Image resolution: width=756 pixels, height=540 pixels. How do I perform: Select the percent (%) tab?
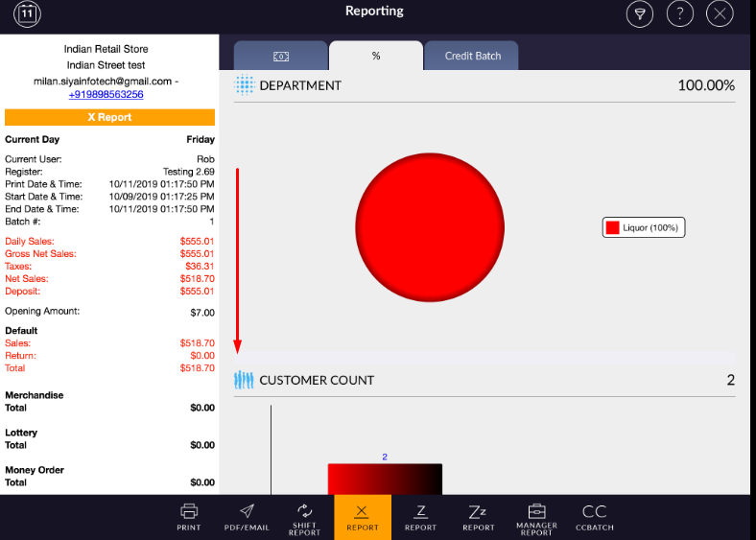point(376,56)
